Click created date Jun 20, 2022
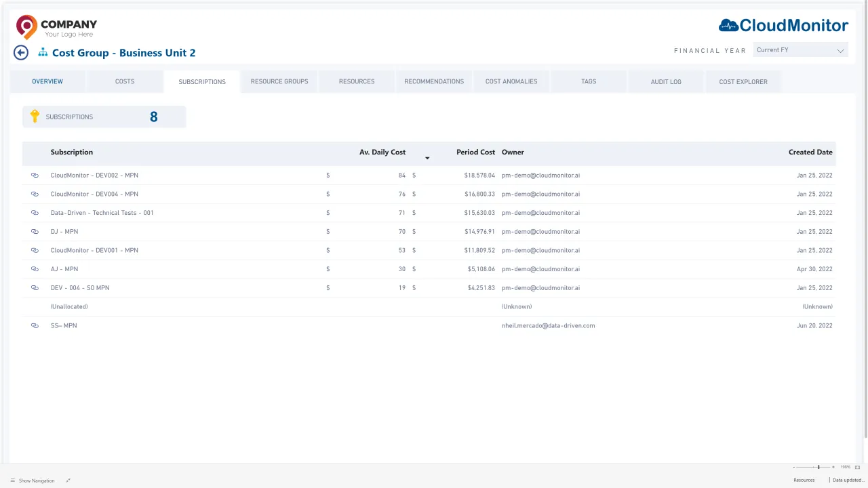This screenshot has height=488, width=868. point(814,325)
